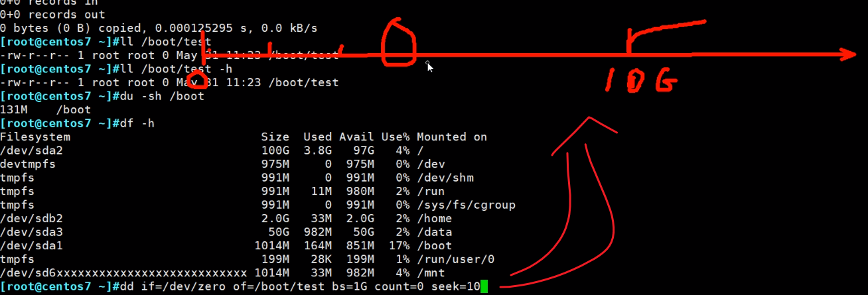Screen dimensions: 868x295
Task: Click the Mounted on column header
Action: 452,137
